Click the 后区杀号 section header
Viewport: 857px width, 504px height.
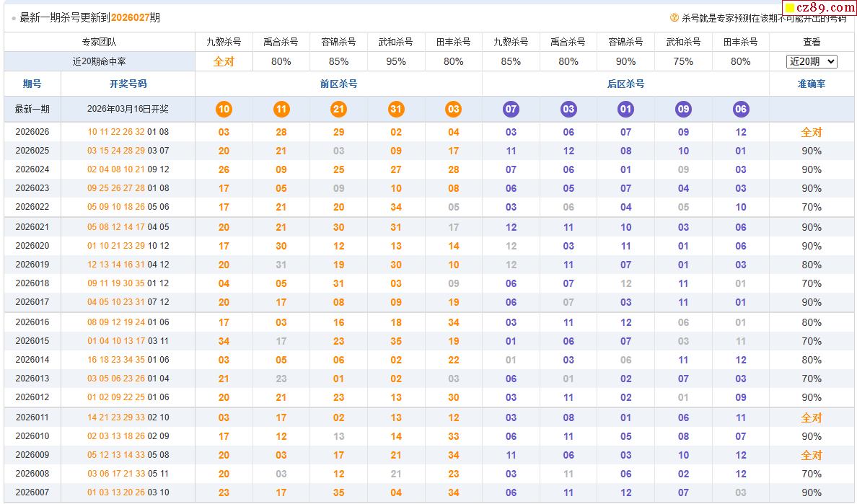(x=625, y=84)
